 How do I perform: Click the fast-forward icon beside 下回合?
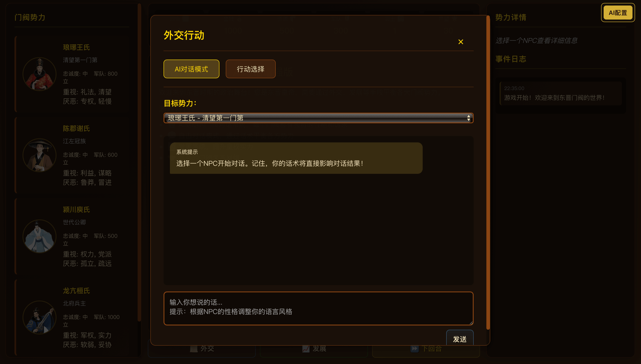point(414,348)
